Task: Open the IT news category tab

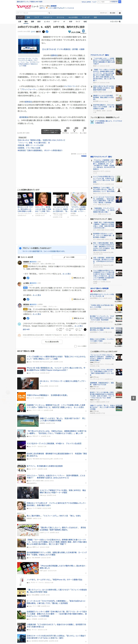Action: pyautogui.click(x=64, y=21)
